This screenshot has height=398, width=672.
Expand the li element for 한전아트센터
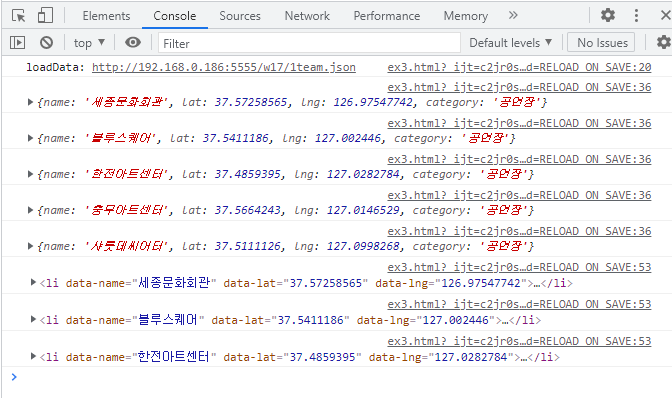coord(33,356)
